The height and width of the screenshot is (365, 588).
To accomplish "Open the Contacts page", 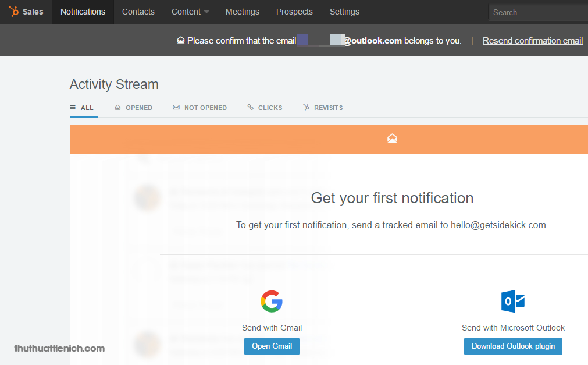I will 138,12.
